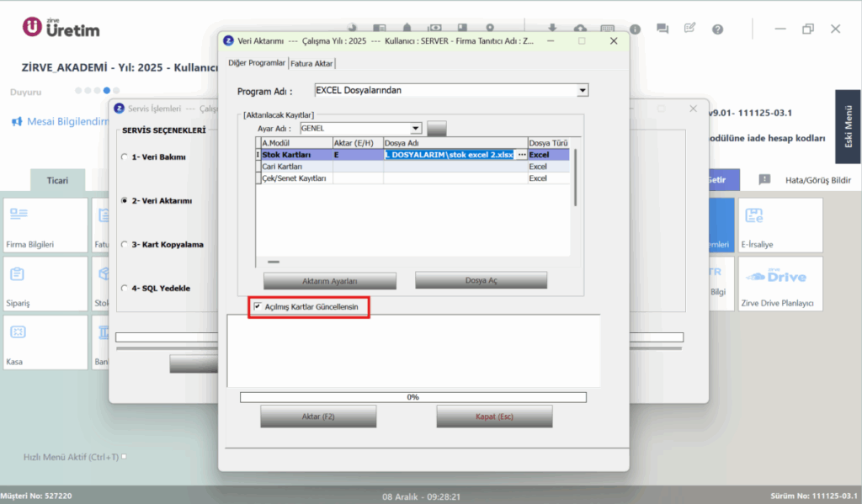
Task: Click the Cari Kartları module cell
Action: (x=297, y=167)
